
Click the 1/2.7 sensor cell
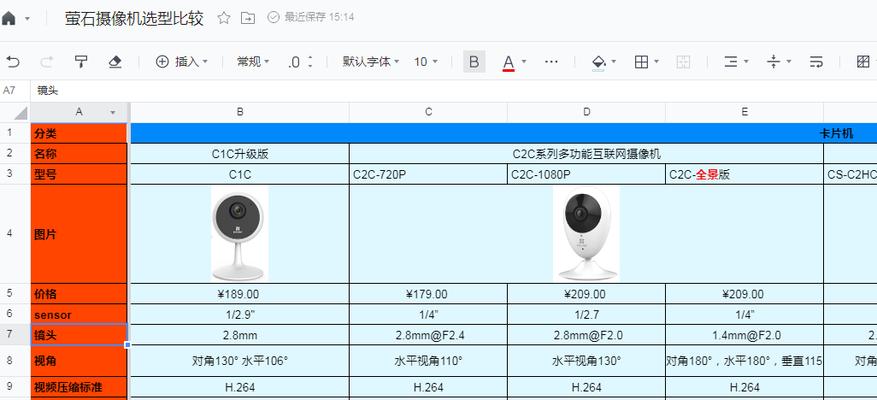(x=587, y=314)
